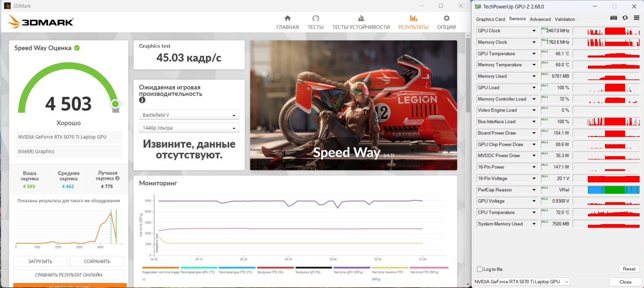
Task: Expand the PerfCap Reason sensor dropdown arrow
Action: [535, 190]
